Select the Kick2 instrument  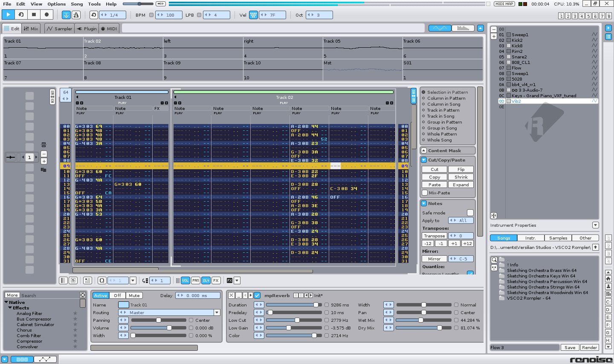pos(517,40)
